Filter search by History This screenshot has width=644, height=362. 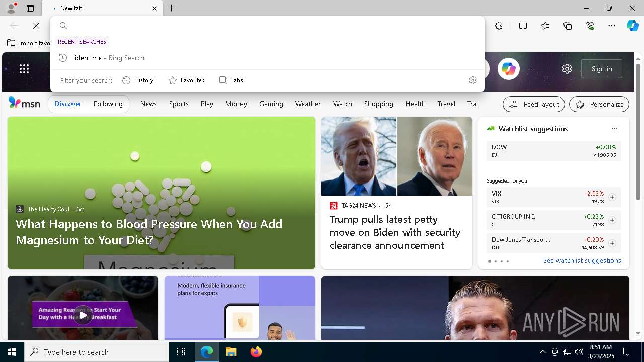click(138, 80)
